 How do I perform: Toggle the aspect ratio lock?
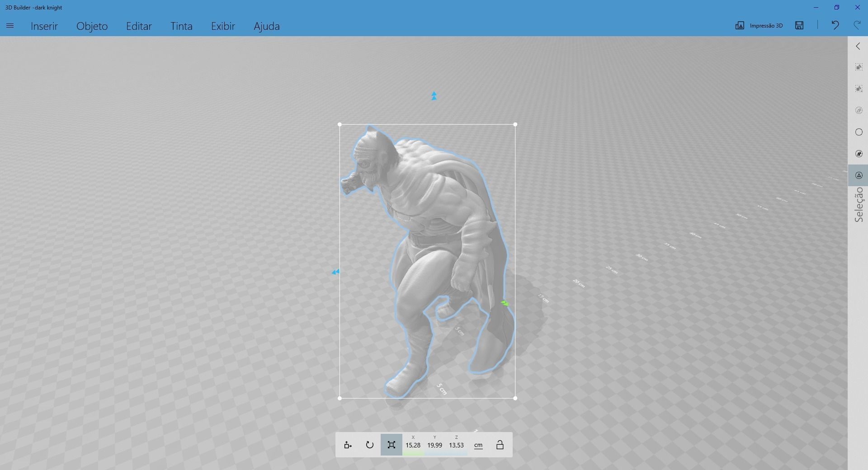tap(500, 445)
